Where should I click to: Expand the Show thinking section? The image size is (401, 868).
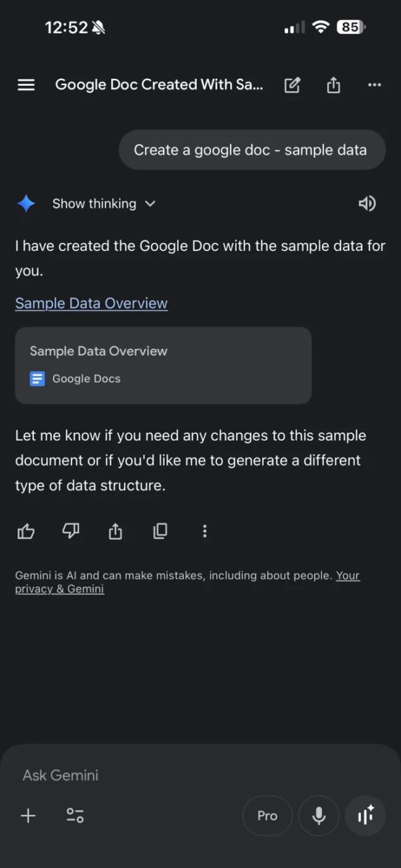click(x=104, y=203)
